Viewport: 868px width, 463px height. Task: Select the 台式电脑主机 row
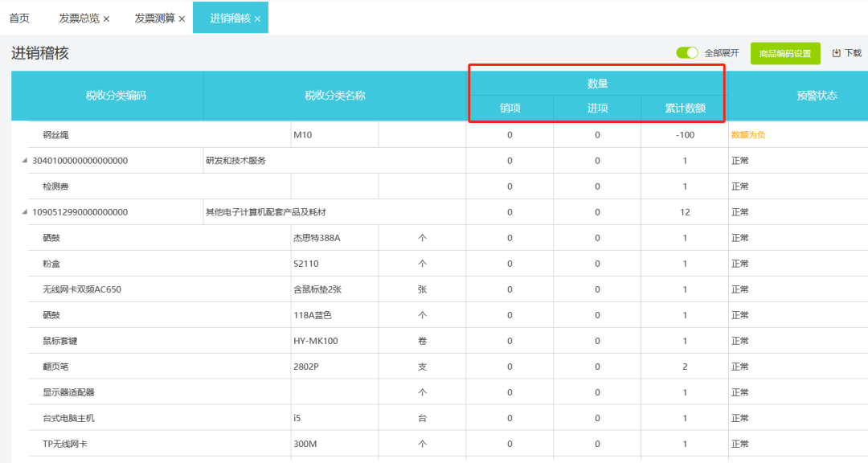click(x=68, y=418)
